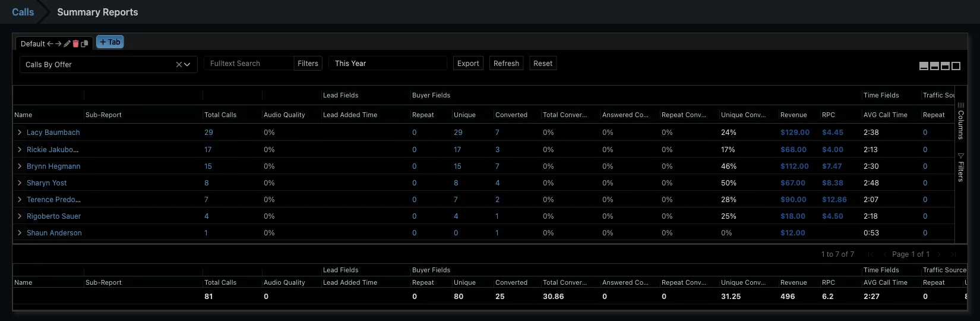Refresh the summary report
The height and width of the screenshot is (321, 980).
[x=506, y=63]
